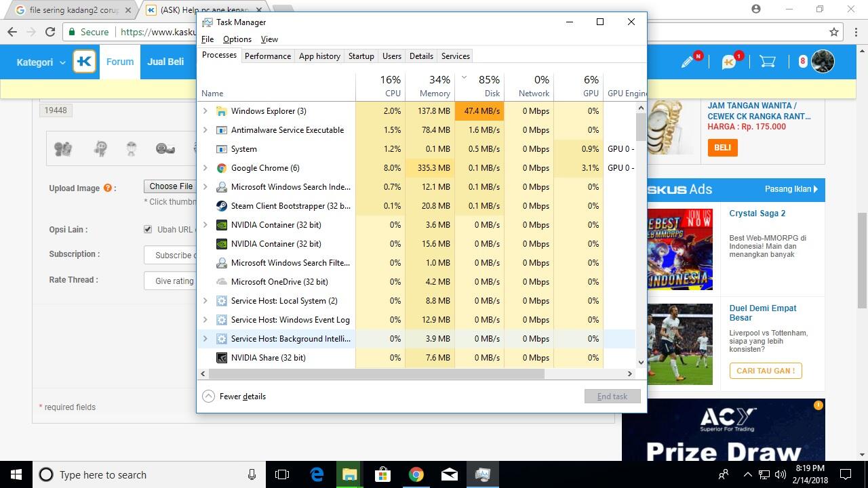Open the Kaskus chat notification icon
Viewport: 868px width, 488px height.
730,62
